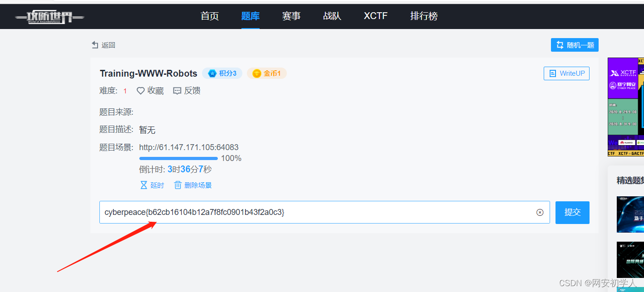
Task: Open the 排行榜 page
Action: [x=423, y=16]
